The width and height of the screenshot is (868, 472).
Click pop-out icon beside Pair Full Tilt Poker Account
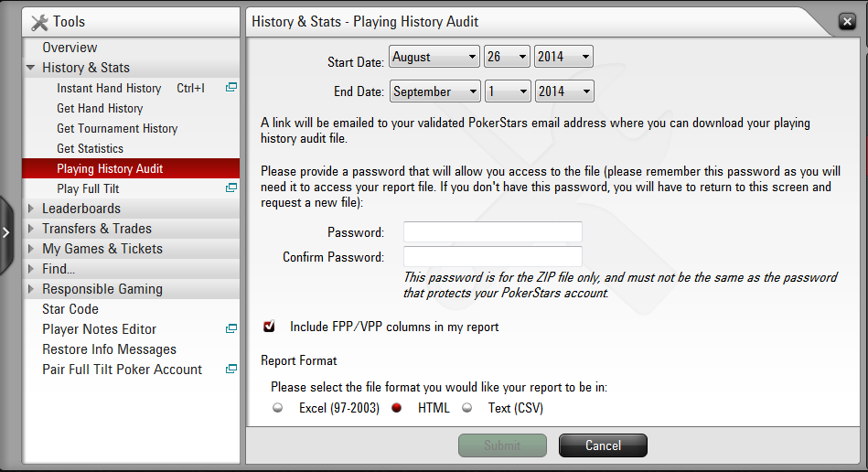click(231, 370)
